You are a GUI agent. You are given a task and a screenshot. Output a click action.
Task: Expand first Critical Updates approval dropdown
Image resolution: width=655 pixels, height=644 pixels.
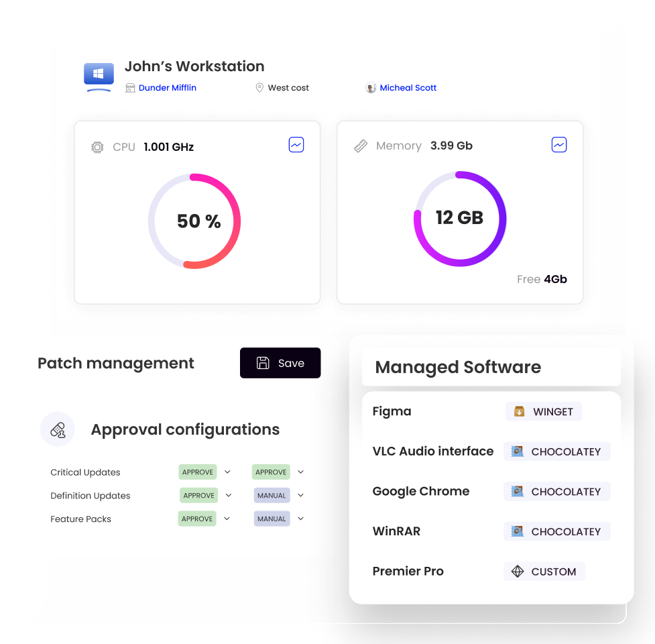click(x=227, y=472)
